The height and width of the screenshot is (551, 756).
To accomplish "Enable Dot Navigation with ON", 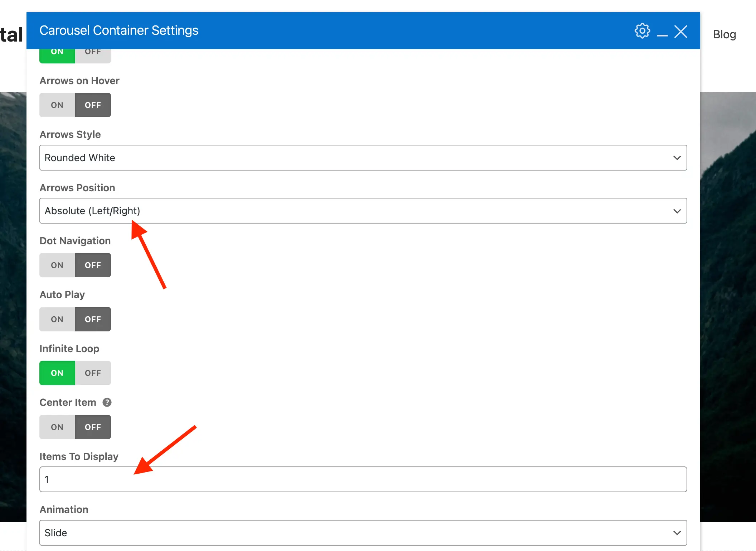I will coord(57,265).
